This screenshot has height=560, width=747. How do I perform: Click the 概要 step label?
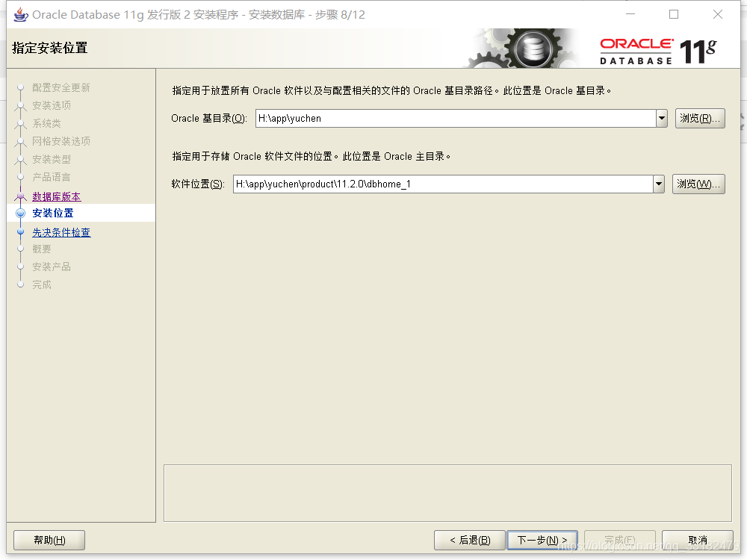(x=42, y=249)
